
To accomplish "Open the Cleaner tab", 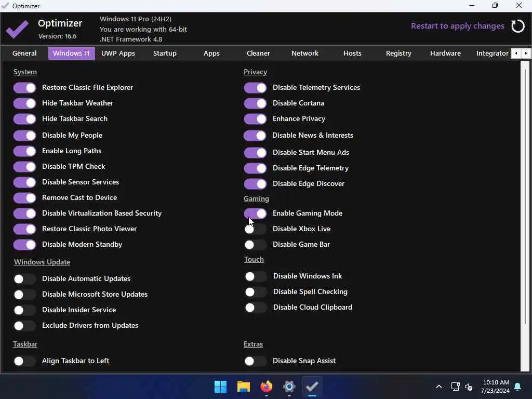I will [x=258, y=54].
